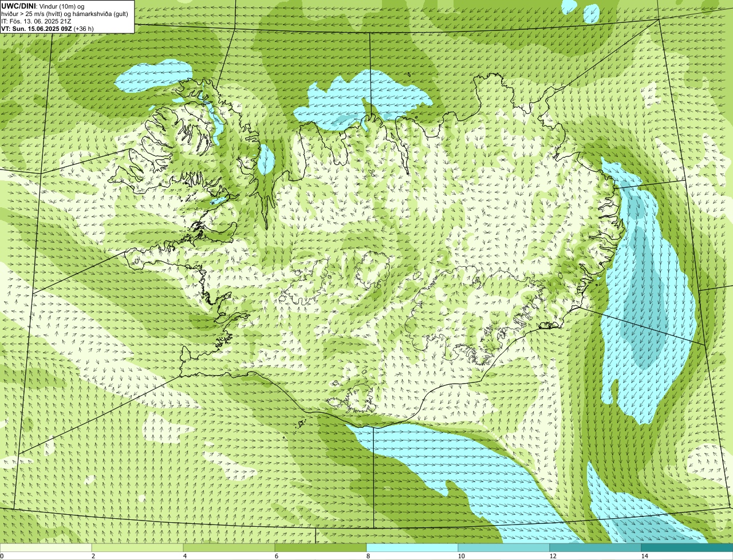Click the '10' label on the wind scale
The width and height of the screenshot is (733, 560).
coord(461,556)
